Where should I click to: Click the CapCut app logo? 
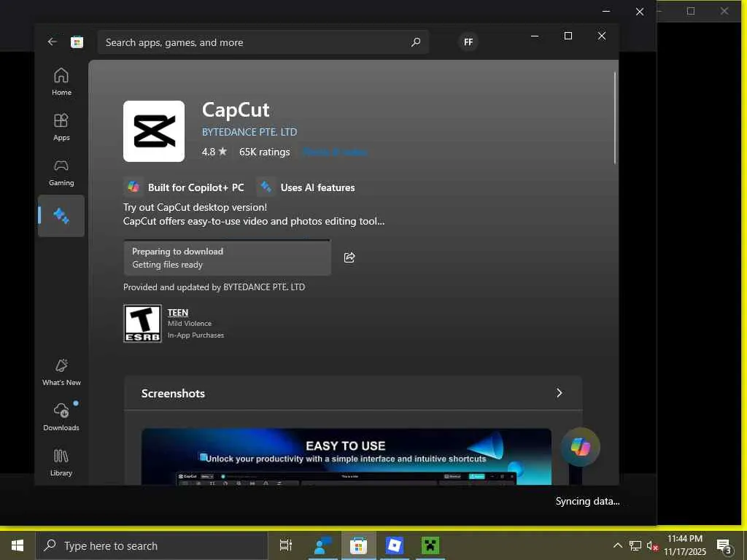[x=154, y=131]
